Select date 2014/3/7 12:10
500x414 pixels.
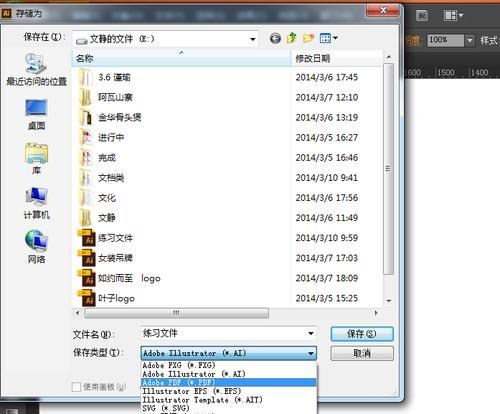326,97
